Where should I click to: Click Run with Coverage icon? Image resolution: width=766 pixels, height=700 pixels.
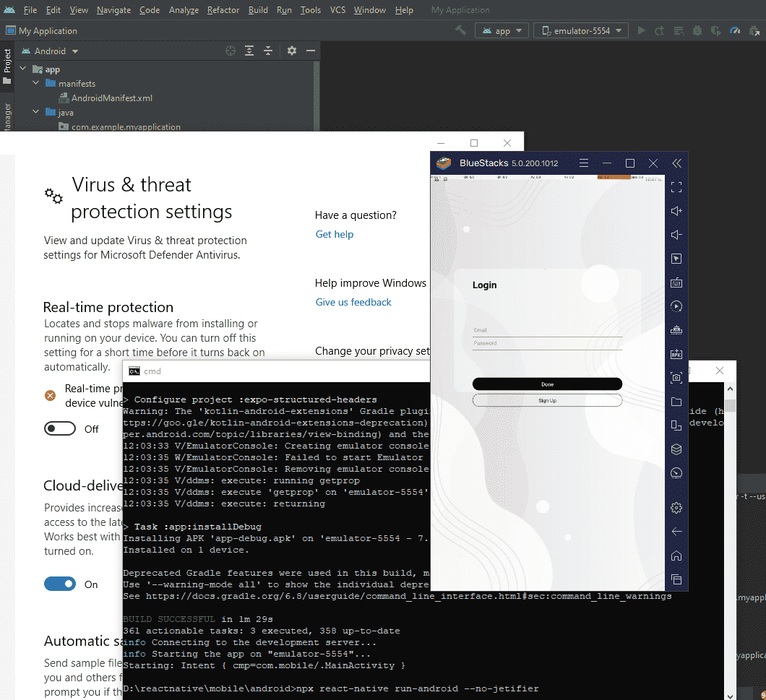(715, 31)
